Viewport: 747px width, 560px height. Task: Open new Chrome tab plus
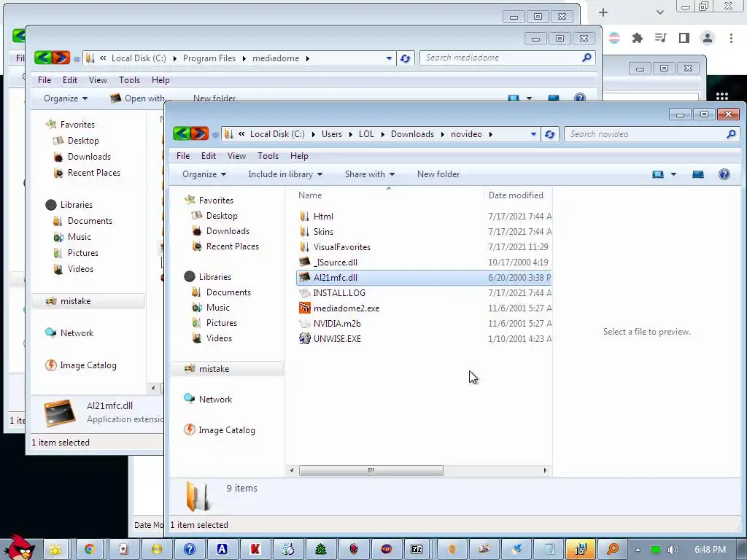(x=603, y=12)
